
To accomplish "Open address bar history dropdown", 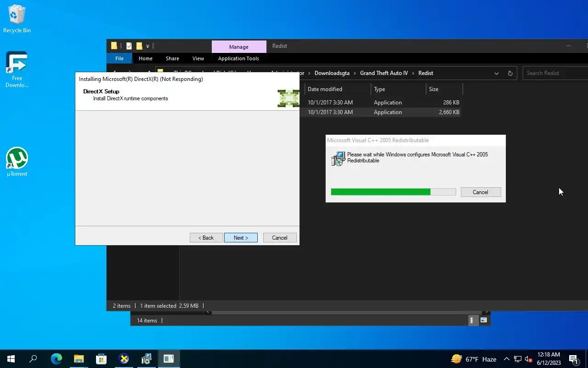I will click(x=496, y=73).
